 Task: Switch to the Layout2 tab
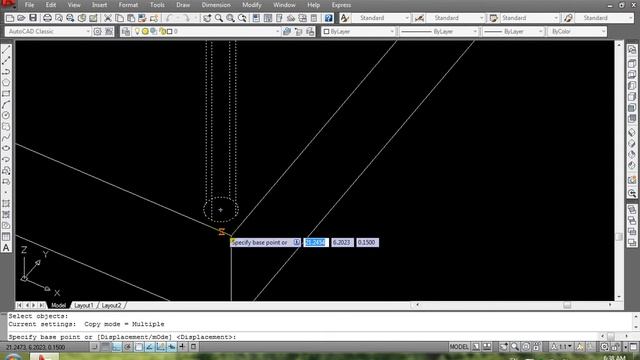pyautogui.click(x=111, y=305)
